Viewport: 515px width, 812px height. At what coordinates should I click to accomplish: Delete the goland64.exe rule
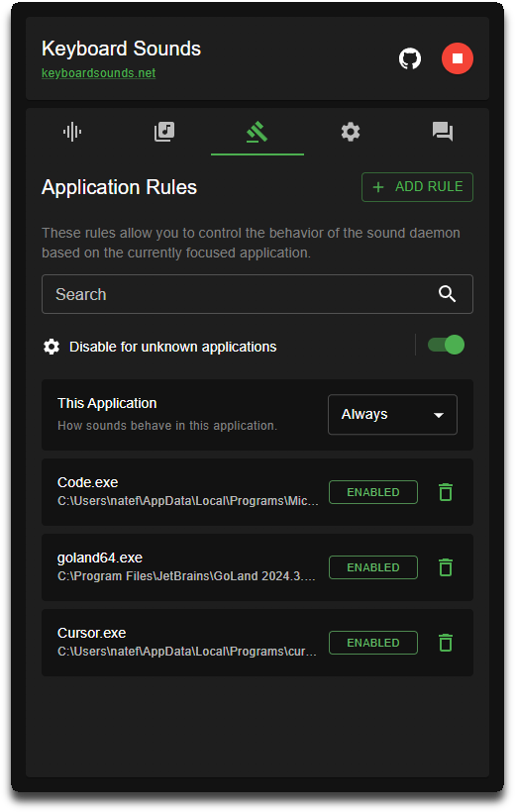446,567
